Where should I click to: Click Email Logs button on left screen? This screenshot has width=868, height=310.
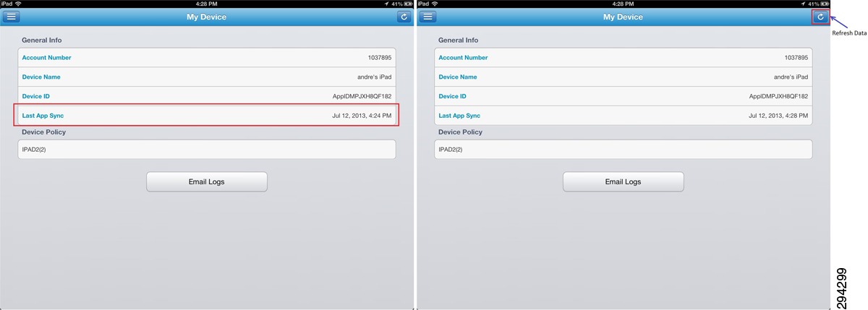(207, 181)
